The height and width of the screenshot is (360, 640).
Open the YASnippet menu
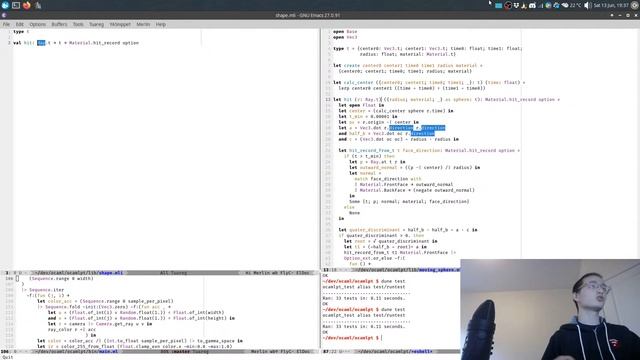(120, 24)
